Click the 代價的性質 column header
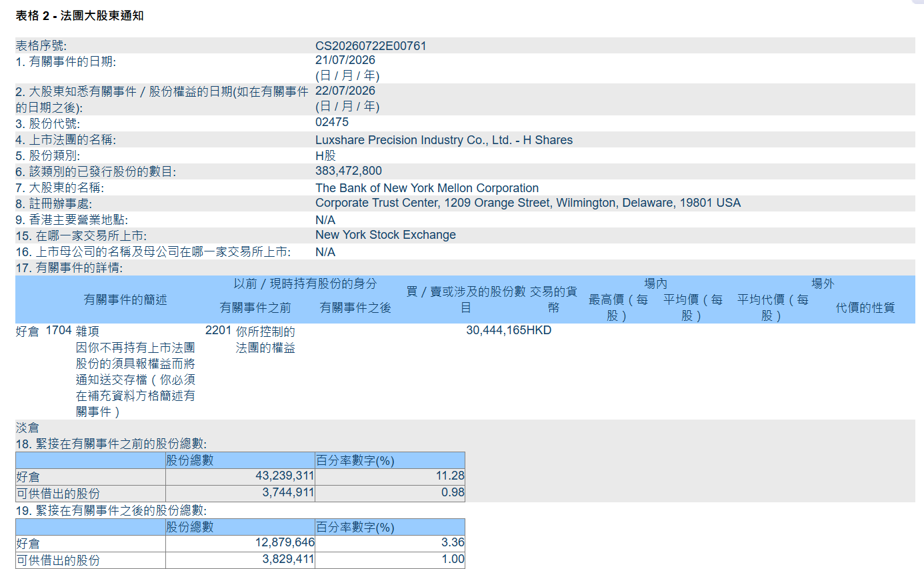The height and width of the screenshot is (569, 924). (x=865, y=308)
